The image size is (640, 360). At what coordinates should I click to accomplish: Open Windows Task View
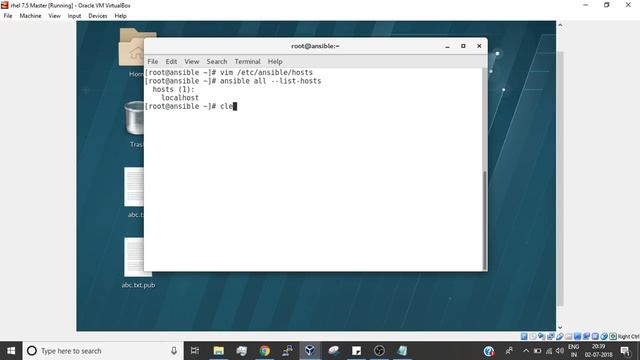click(195, 351)
